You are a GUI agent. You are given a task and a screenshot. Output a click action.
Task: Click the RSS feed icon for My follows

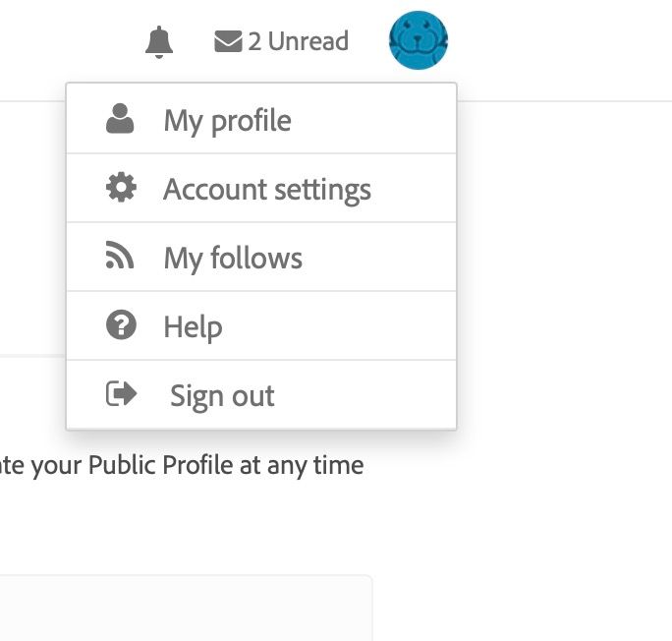click(x=120, y=257)
